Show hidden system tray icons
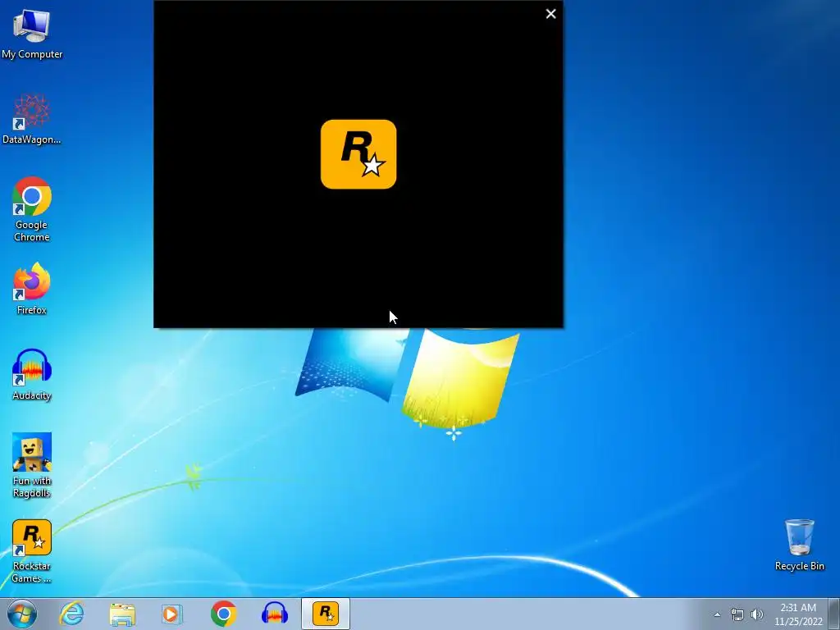 tap(717, 614)
